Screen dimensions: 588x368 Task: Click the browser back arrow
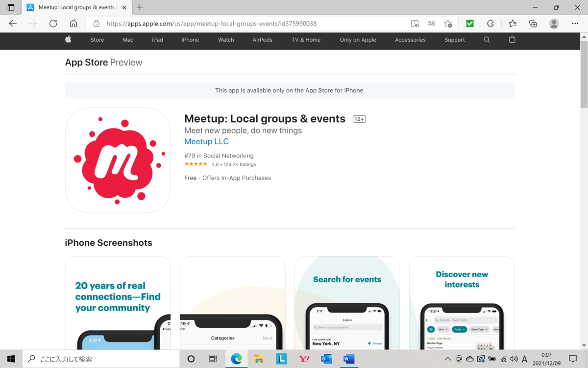click(13, 24)
